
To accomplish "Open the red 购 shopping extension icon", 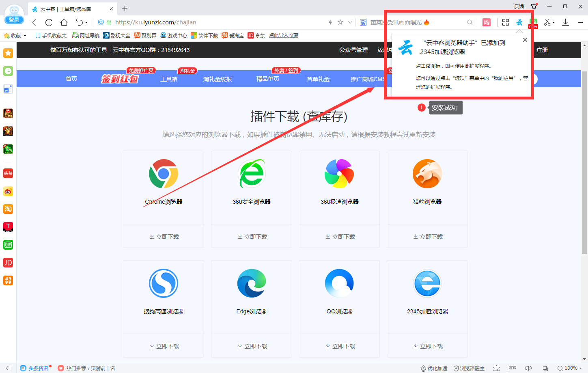I will pyautogui.click(x=487, y=22).
